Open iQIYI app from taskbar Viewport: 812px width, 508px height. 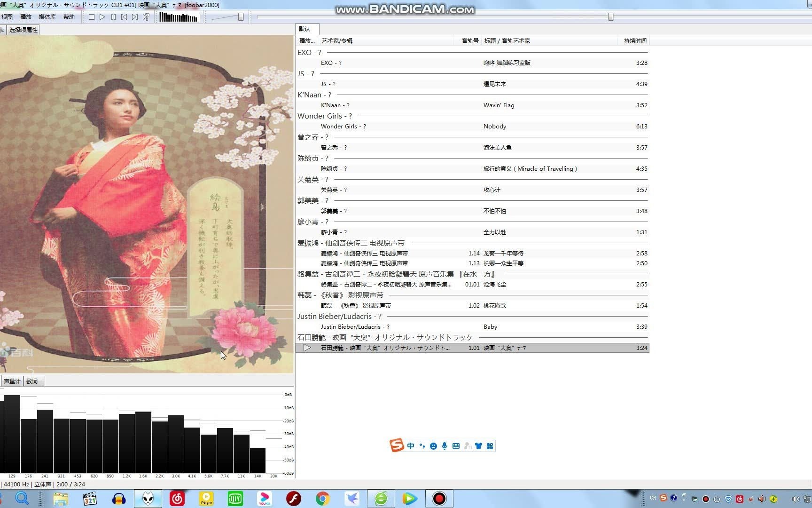235,499
